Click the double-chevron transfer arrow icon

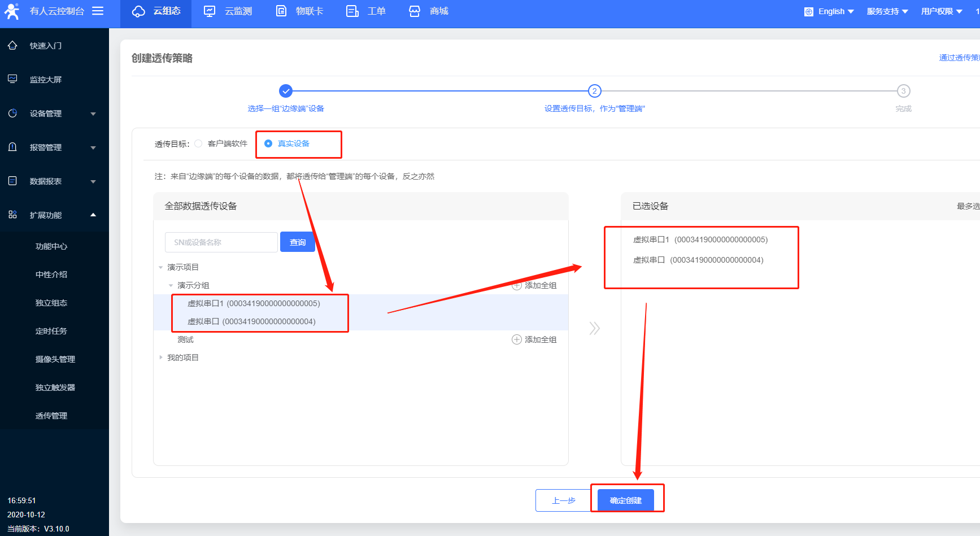pyautogui.click(x=594, y=328)
